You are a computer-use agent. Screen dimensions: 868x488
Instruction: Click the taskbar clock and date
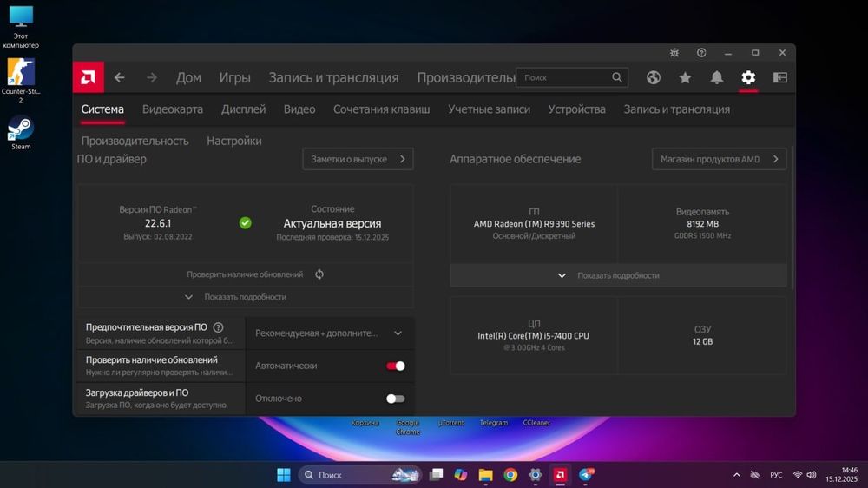(x=841, y=475)
